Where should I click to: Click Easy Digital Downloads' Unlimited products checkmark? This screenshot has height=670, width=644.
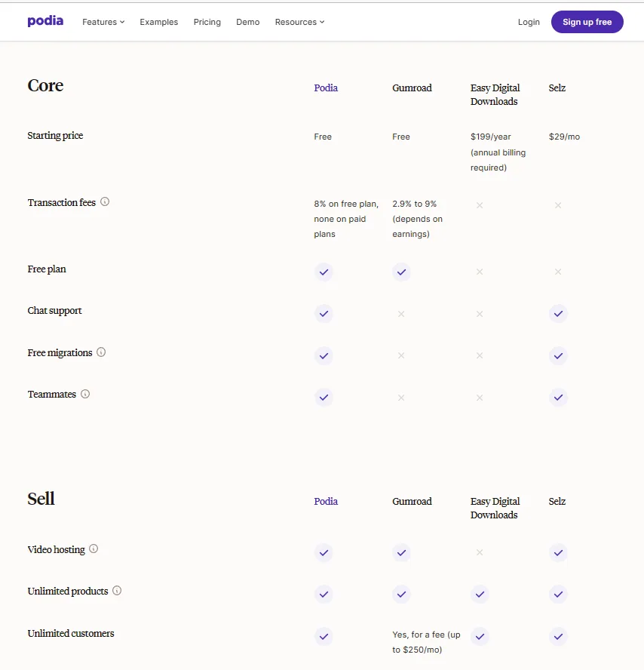pyautogui.click(x=480, y=594)
